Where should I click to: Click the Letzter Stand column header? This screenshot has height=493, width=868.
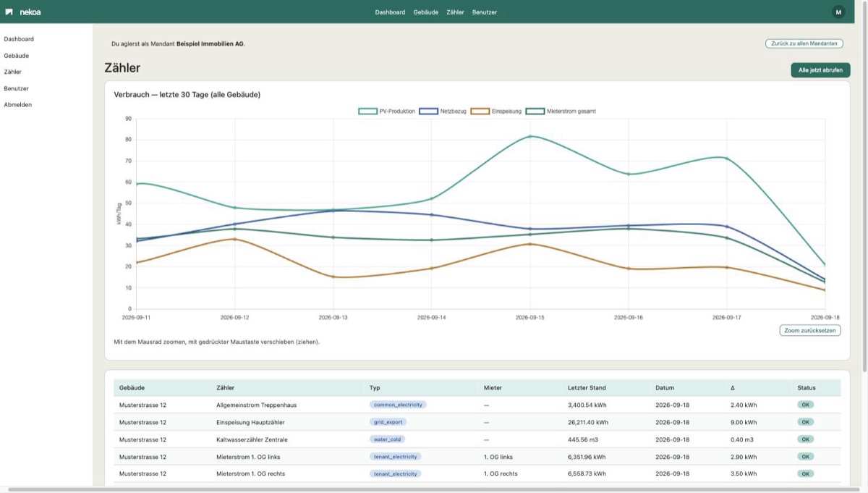(x=587, y=388)
